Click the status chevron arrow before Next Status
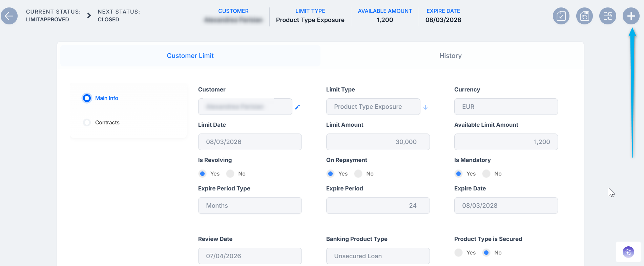 tap(89, 16)
